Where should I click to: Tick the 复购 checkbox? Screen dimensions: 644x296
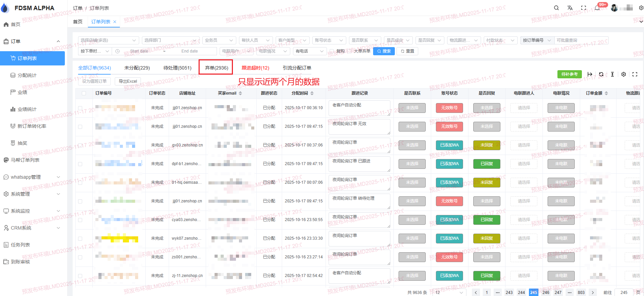[332, 51]
